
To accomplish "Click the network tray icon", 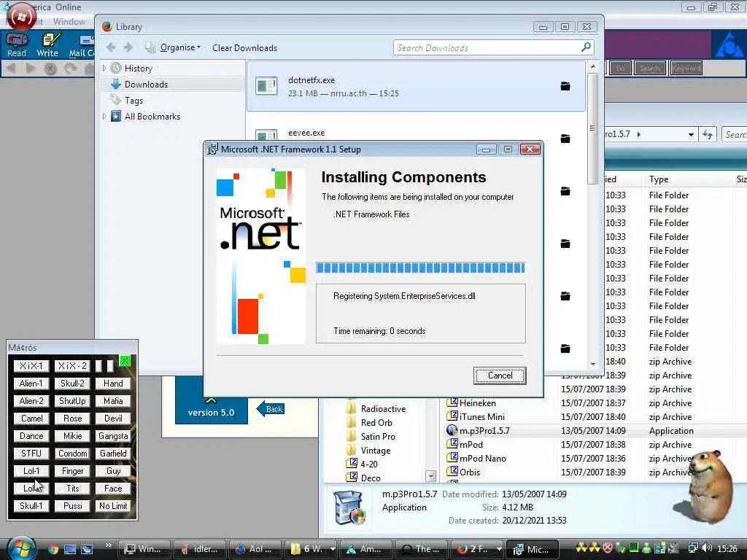I will tap(693, 548).
